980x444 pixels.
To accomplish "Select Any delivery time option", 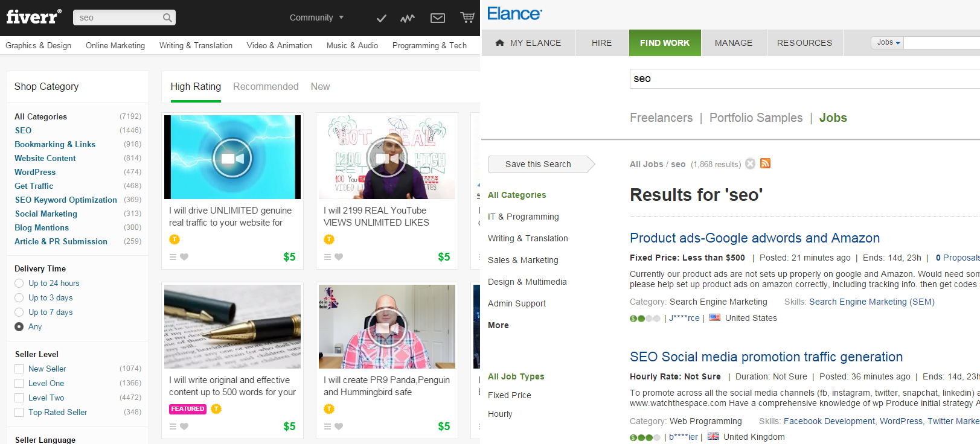I will (x=19, y=327).
